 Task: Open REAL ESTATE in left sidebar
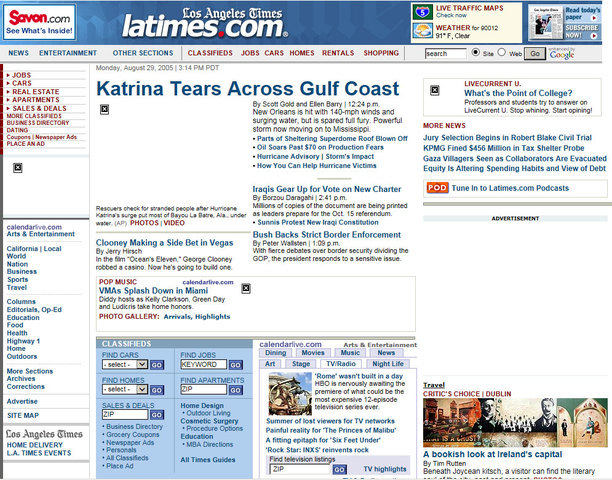coord(36,92)
